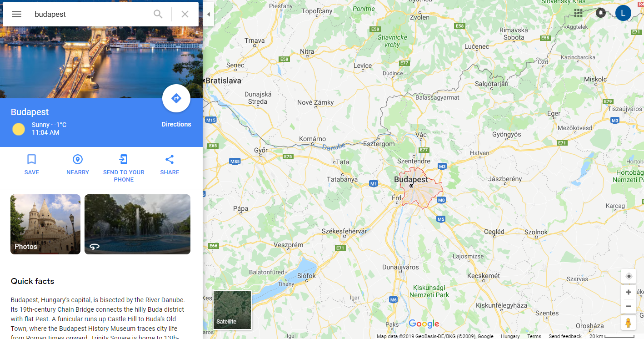The image size is (644, 339).
Task: Send to your phone icon
Action: coord(124,159)
